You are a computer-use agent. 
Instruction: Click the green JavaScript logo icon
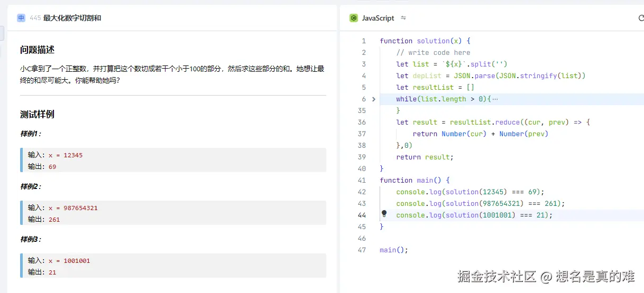click(354, 18)
